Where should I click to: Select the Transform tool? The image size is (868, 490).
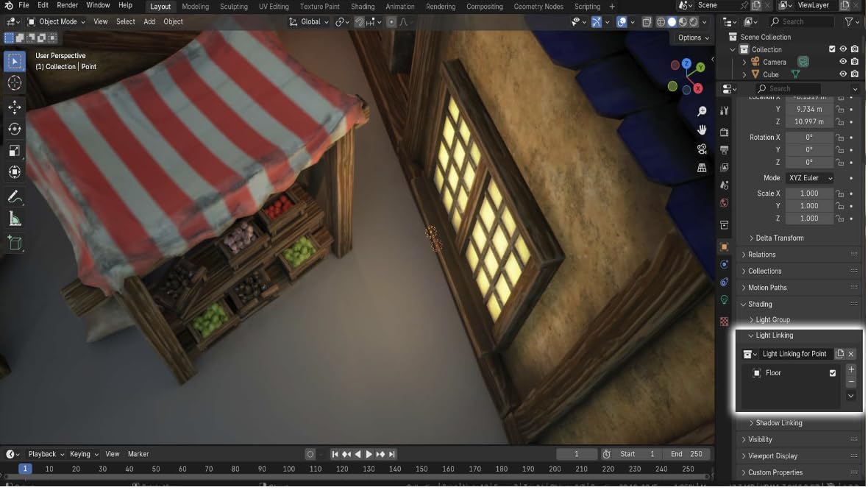point(15,173)
